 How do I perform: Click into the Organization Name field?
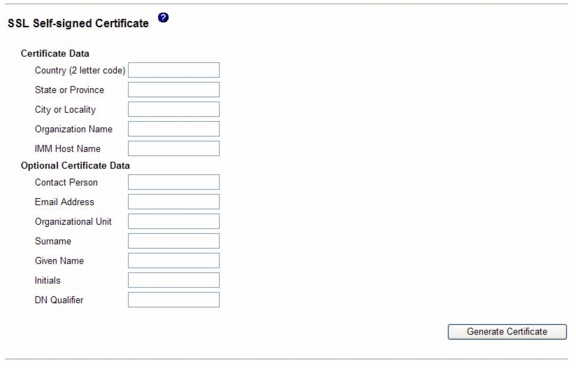(174, 129)
